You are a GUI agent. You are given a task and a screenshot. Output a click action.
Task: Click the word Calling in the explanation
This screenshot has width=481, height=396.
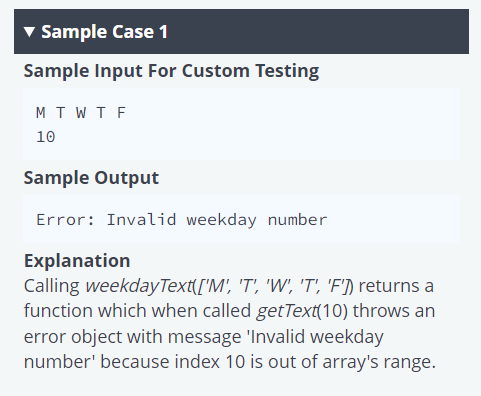[52, 286]
